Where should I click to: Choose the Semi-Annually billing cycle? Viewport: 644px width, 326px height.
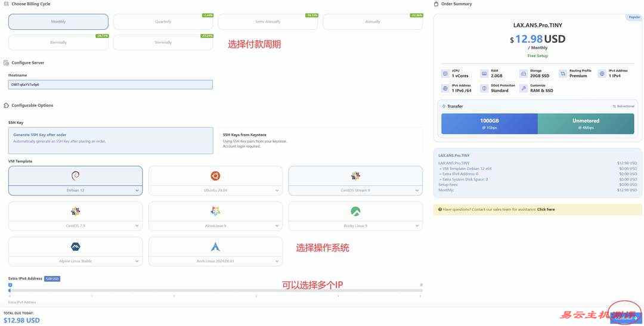point(268,22)
